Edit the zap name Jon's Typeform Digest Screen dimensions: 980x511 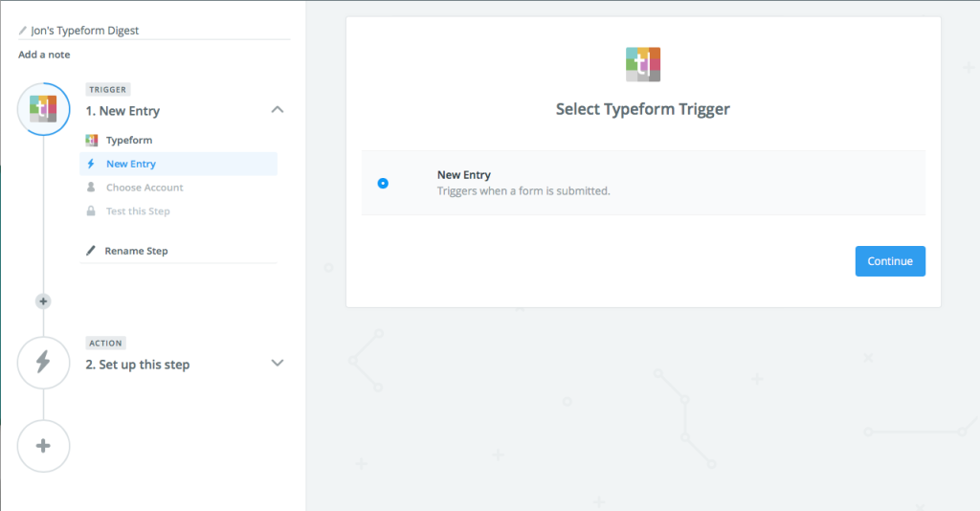[x=85, y=31]
